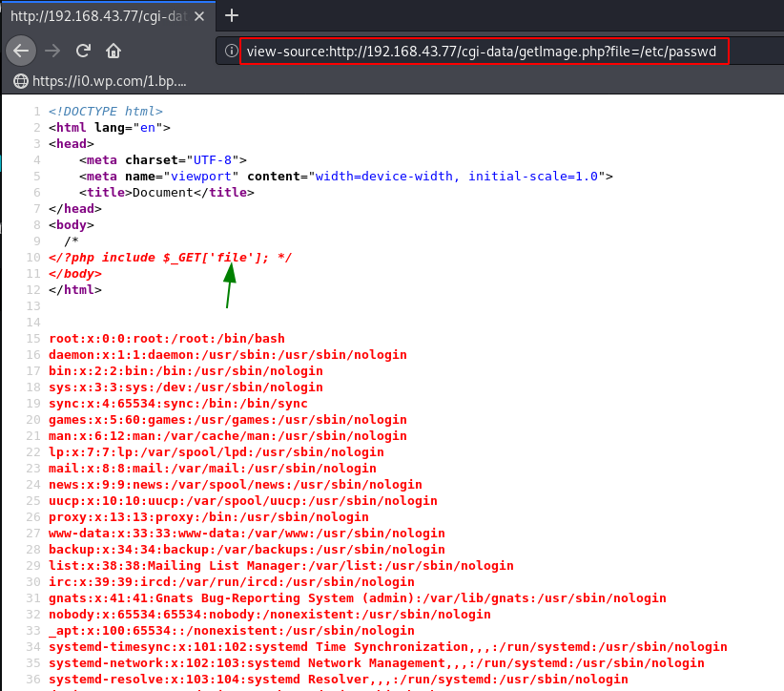Click the bin:x:2:2 passwd entry
The image size is (784, 691).
185,371
